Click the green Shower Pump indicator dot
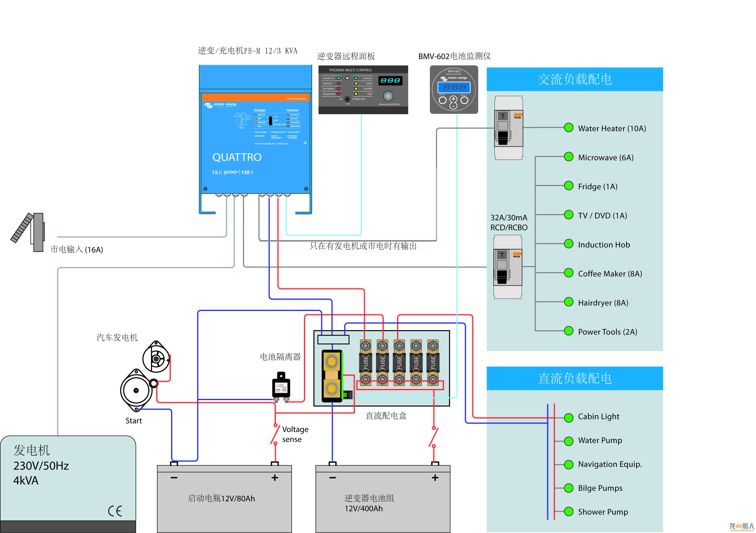 (568, 511)
